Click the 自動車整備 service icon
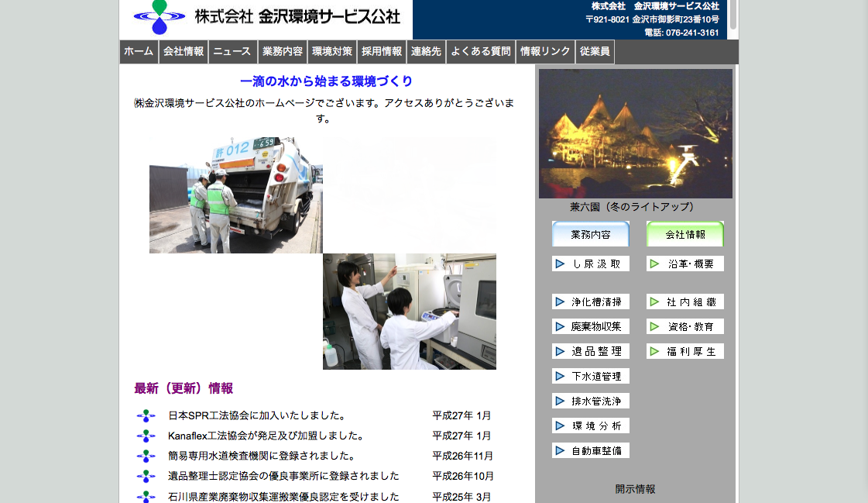 point(590,450)
